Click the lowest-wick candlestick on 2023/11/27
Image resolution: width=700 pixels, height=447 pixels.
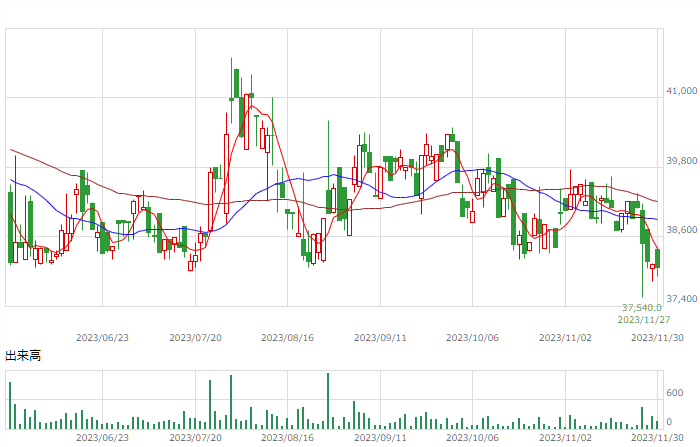[x=642, y=251]
